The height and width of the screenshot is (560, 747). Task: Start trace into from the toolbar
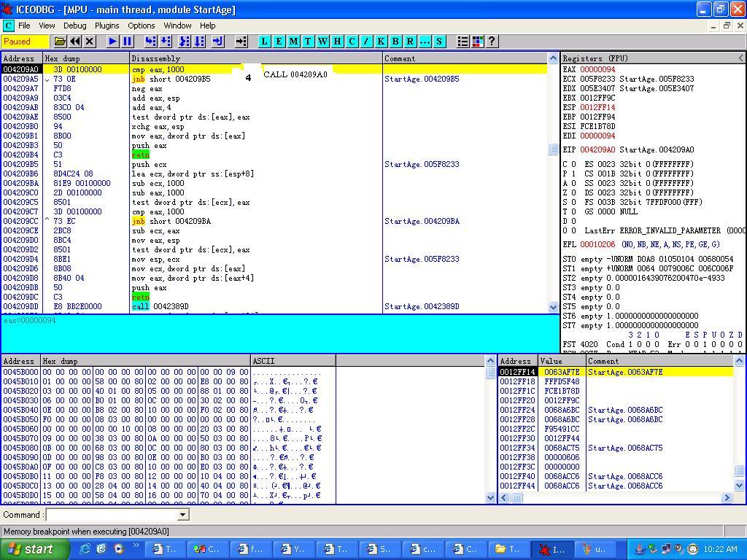(x=185, y=42)
